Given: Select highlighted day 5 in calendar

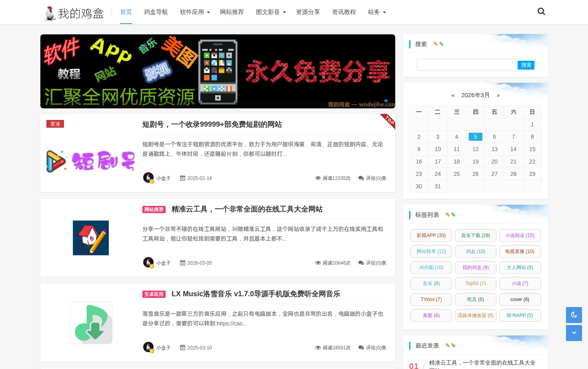Looking at the screenshot, I should [476, 137].
